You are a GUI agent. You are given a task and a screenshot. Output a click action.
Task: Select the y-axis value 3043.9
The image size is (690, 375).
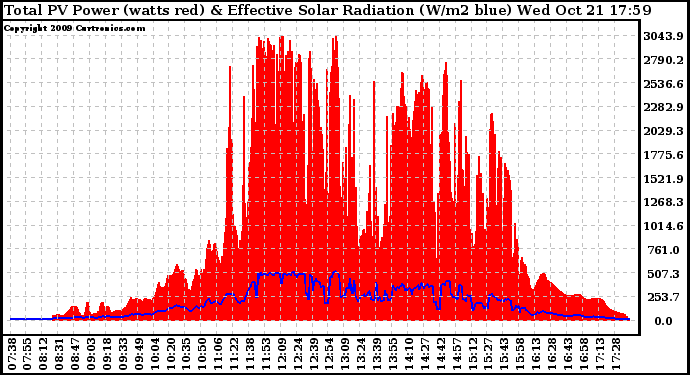click(x=664, y=36)
